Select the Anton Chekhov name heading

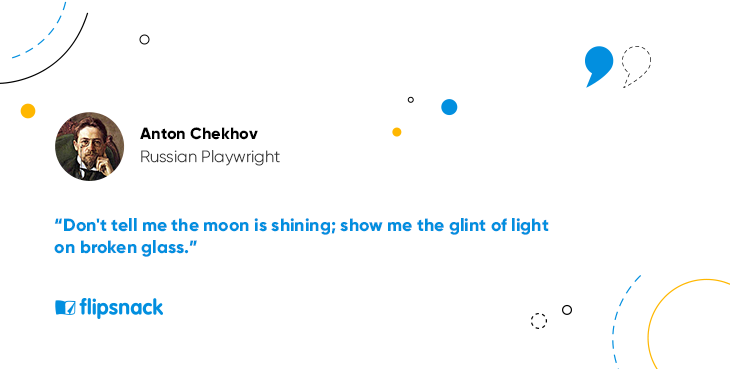coord(199,134)
